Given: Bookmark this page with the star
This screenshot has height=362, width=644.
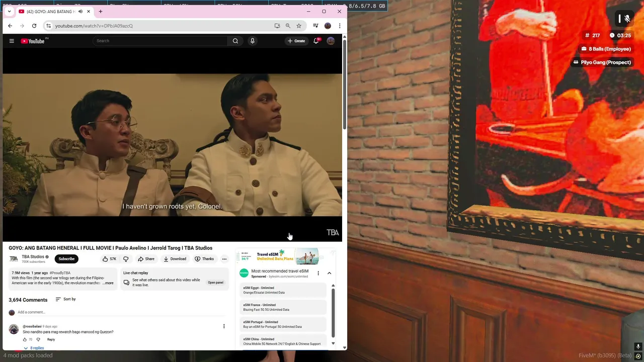Looking at the screenshot, I should point(299,26).
